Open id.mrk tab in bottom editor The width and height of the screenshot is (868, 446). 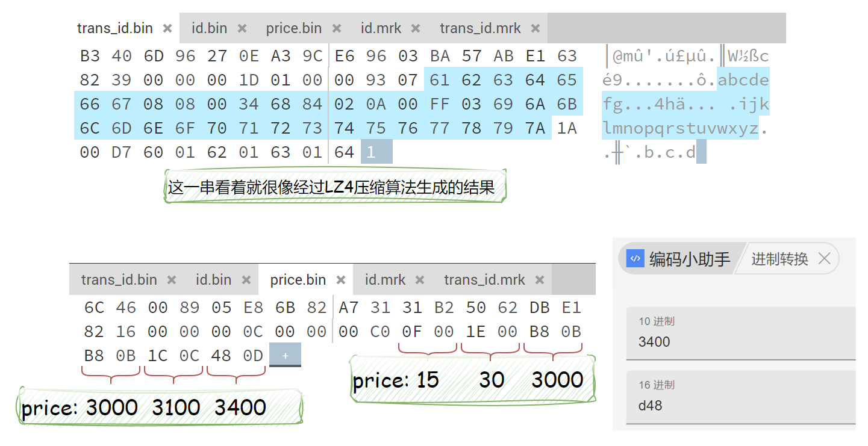(x=385, y=280)
